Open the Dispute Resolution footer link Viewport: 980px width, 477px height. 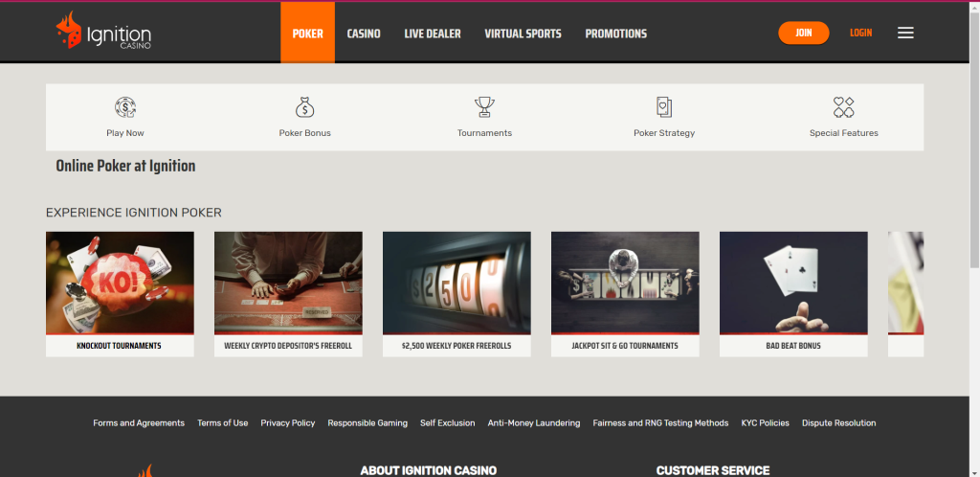tap(838, 423)
